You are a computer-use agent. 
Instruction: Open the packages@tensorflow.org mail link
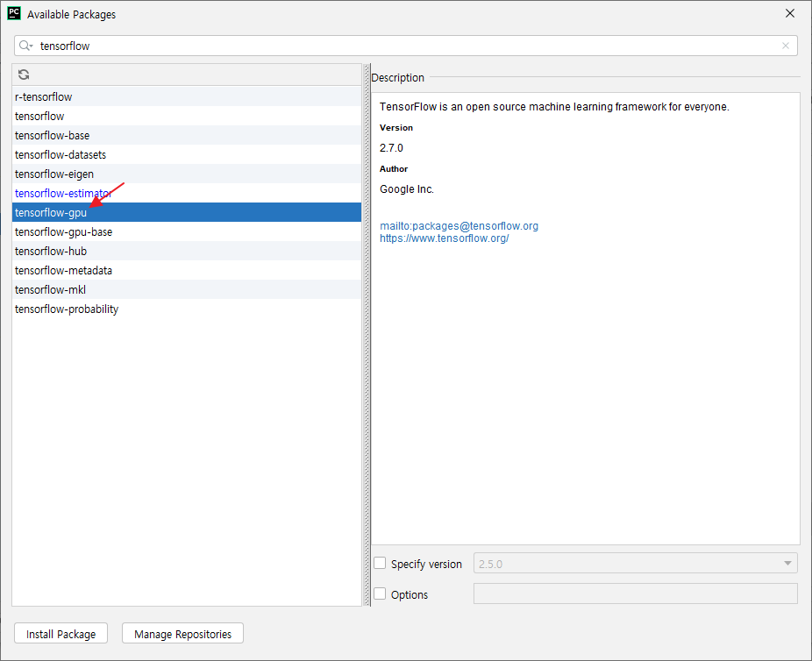[x=459, y=225]
